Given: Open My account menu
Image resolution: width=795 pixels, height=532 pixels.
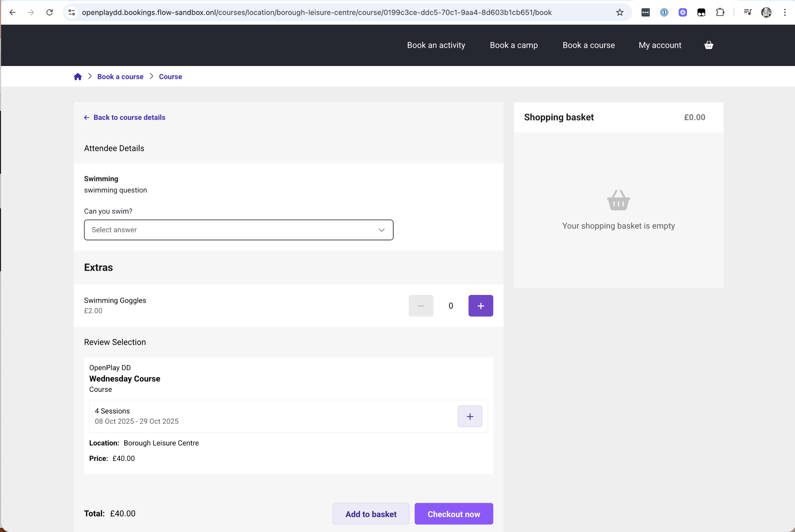Looking at the screenshot, I should click(x=660, y=45).
